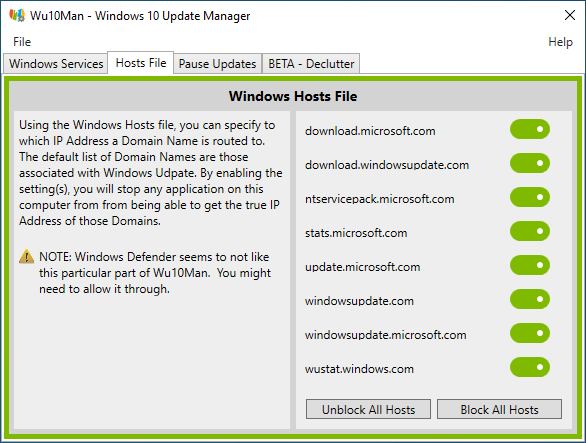The image size is (586, 443).
Task: Click Block All Hosts button
Action: 499,409
